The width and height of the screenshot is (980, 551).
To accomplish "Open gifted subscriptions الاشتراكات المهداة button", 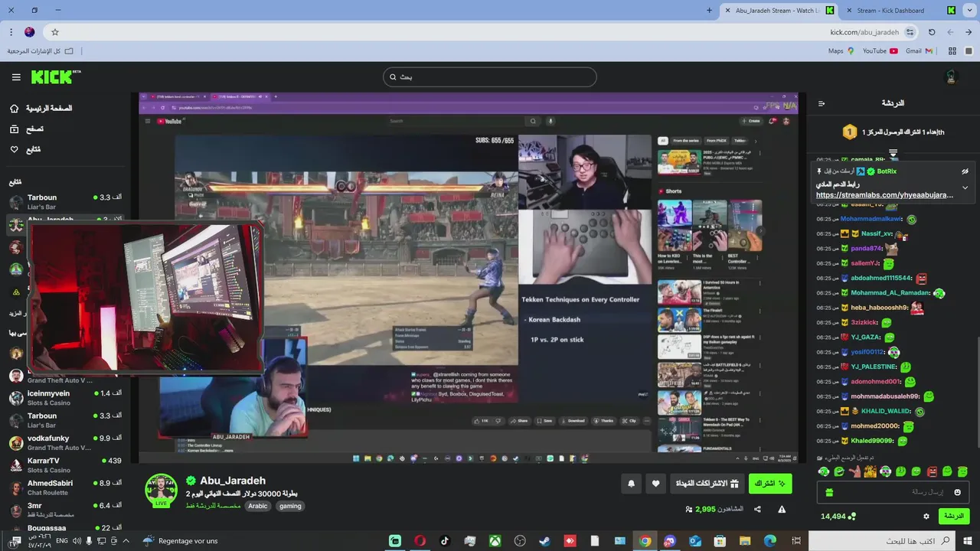I will pos(706,484).
